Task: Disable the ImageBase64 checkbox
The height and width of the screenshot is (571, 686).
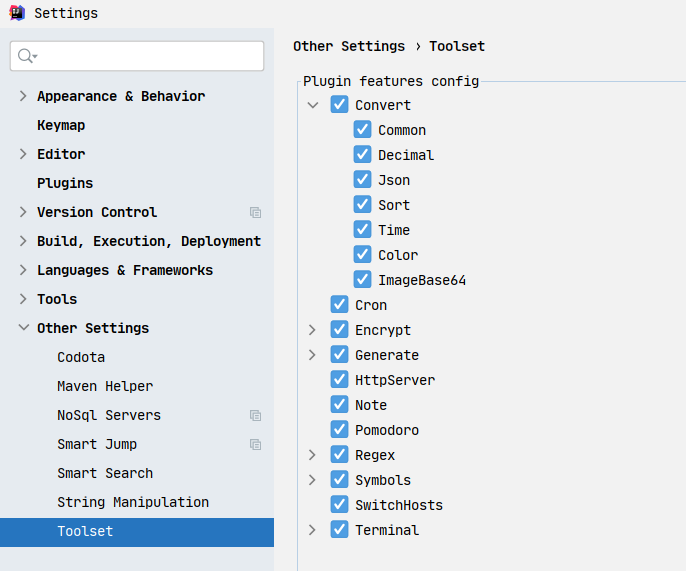Action: 362,279
